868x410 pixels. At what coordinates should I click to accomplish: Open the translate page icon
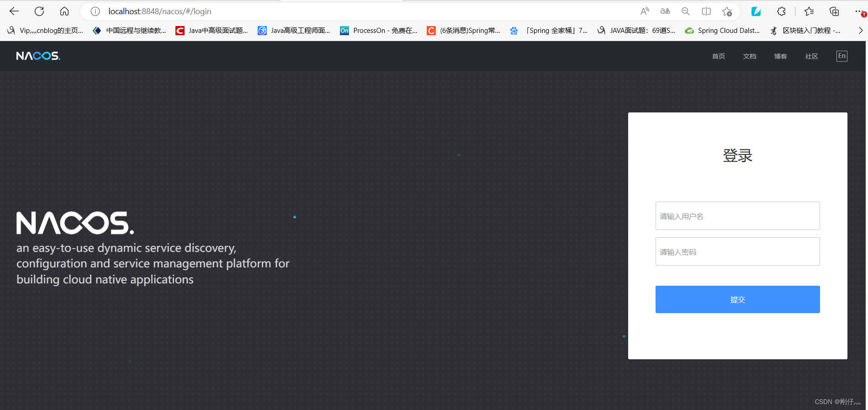point(665,11)
